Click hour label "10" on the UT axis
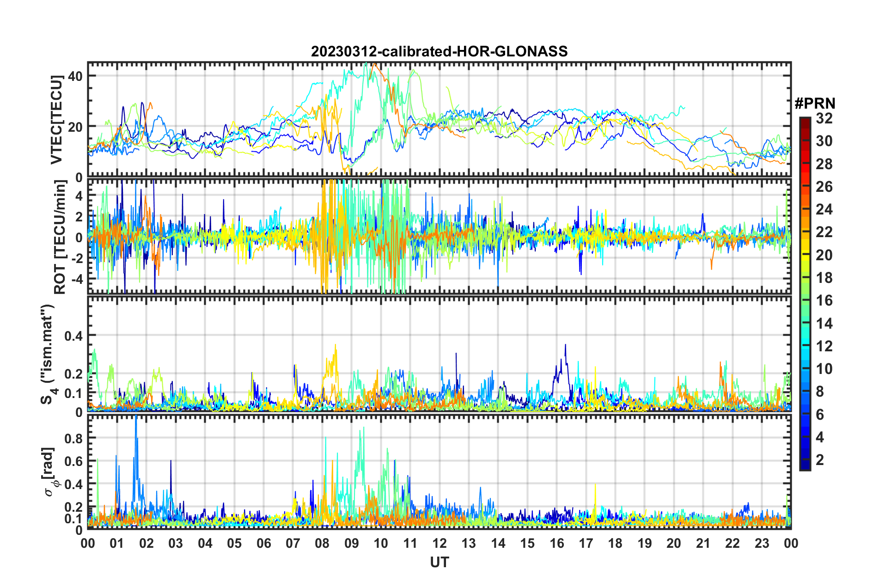879x588 pixels. coord(381,543)
